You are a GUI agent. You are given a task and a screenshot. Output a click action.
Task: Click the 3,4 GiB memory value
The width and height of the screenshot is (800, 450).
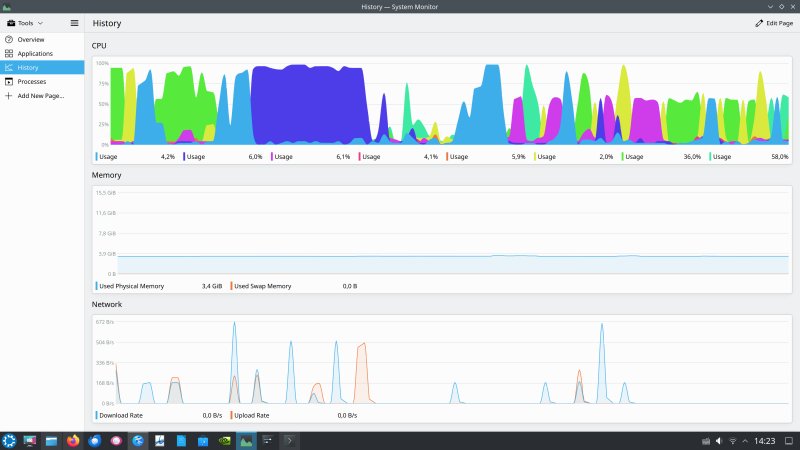pyautogui.click(x=212, y=286)
